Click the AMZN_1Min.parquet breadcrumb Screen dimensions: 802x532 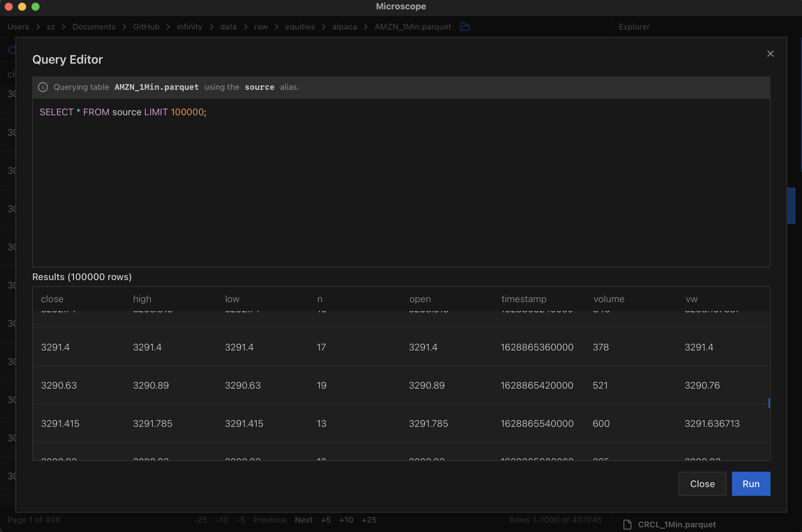coord(413,26)
